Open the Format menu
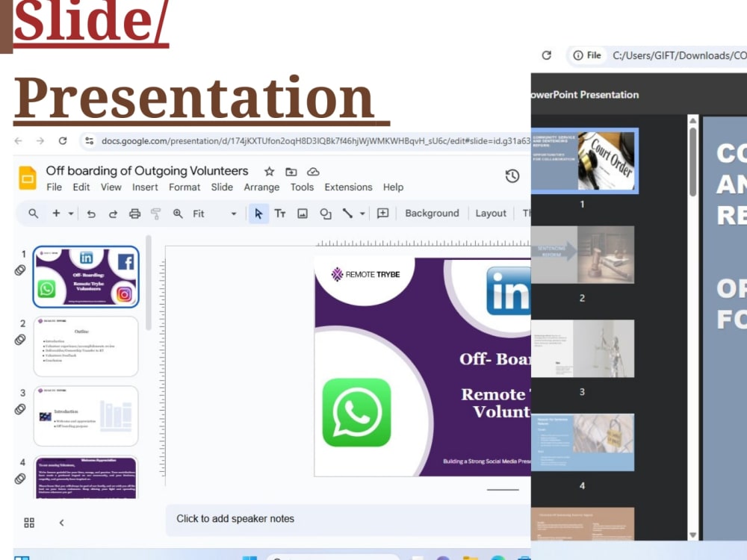This screenshot has width=747, height=560. [185, 187]
